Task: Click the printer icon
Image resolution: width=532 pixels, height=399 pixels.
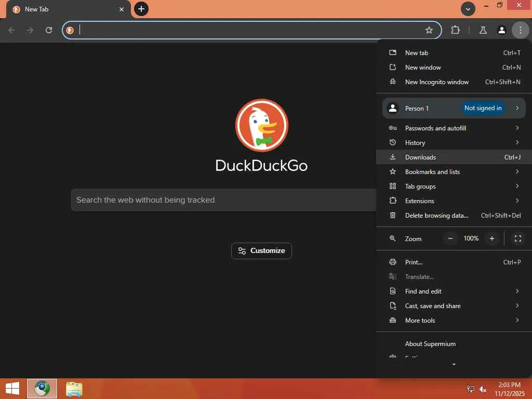Action: pos(393,262)
